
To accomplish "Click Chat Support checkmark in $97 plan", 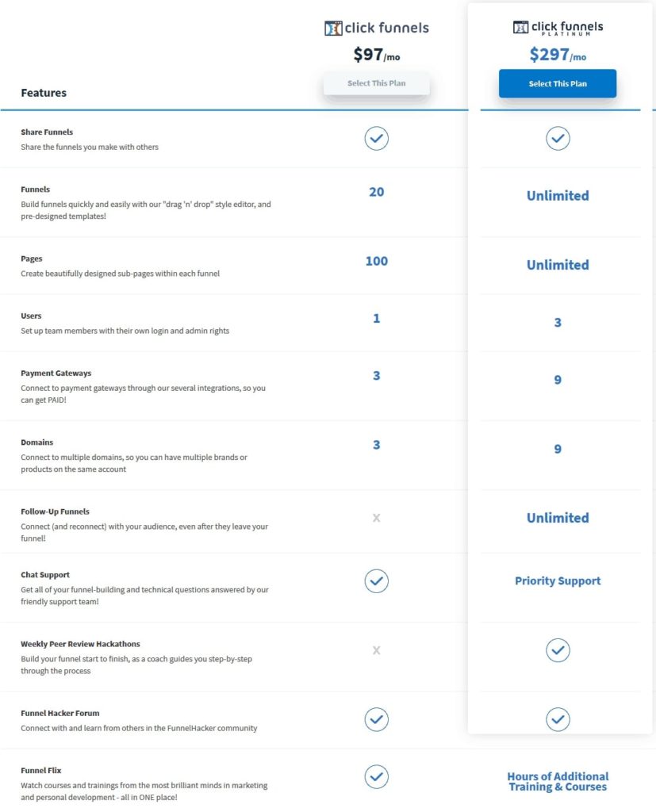I will (377, 581).
